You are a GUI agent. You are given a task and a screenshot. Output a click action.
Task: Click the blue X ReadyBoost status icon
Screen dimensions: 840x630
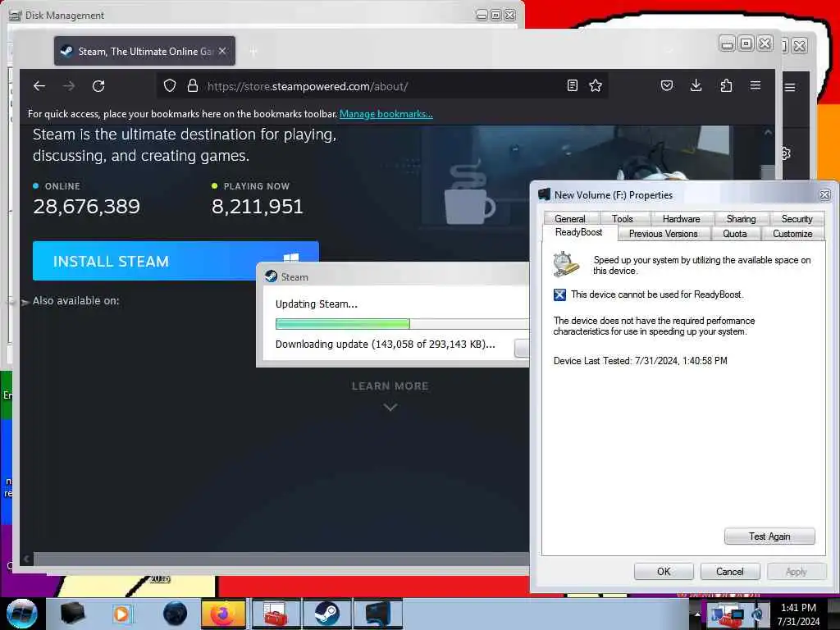coord(559,294)
